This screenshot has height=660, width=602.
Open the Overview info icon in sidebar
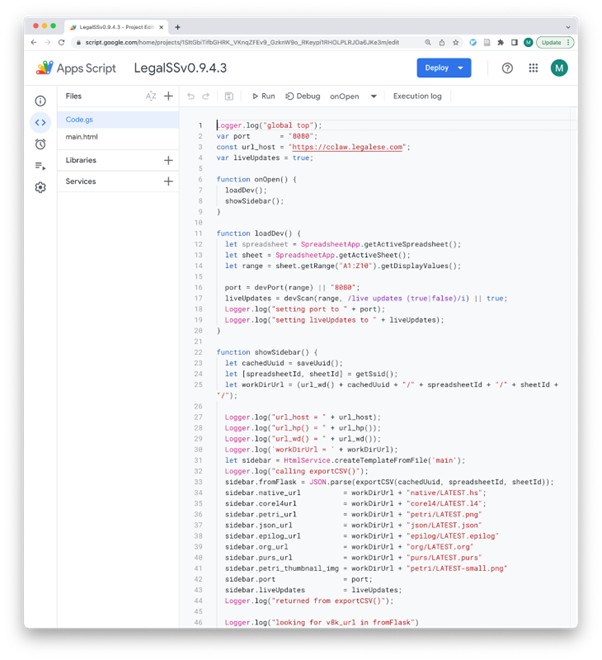40,101
